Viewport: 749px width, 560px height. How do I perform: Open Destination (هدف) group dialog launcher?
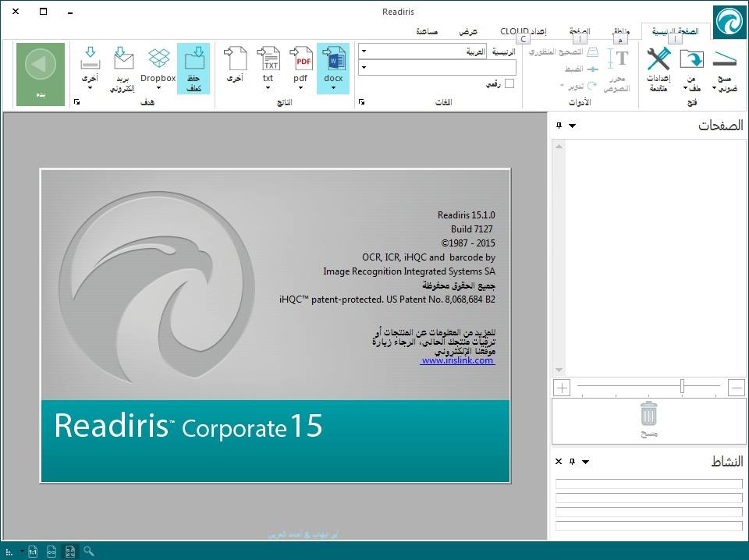click(77, 101)
